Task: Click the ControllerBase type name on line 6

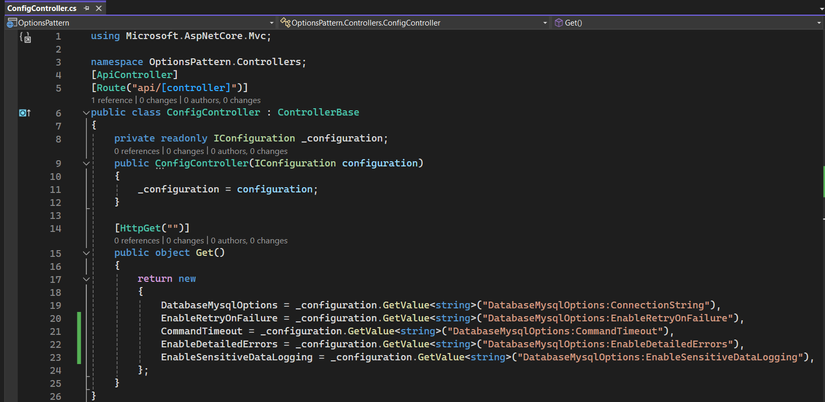Action: point(318,113)
